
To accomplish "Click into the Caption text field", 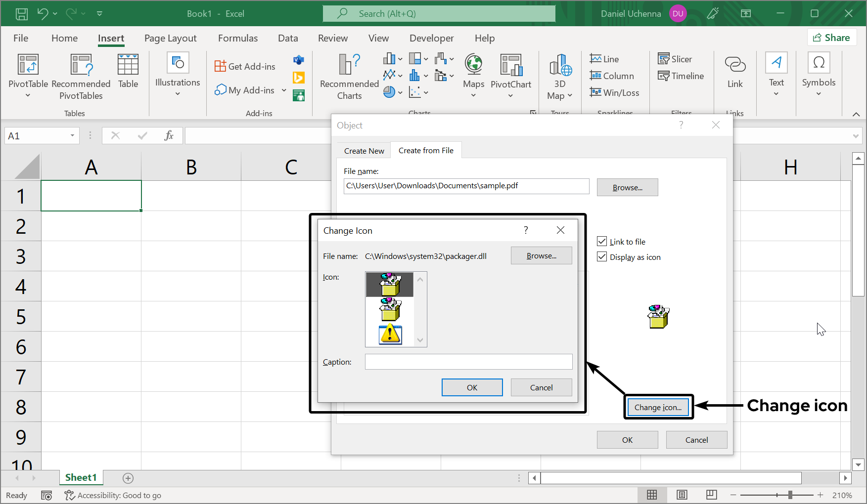I will [468, 362].
